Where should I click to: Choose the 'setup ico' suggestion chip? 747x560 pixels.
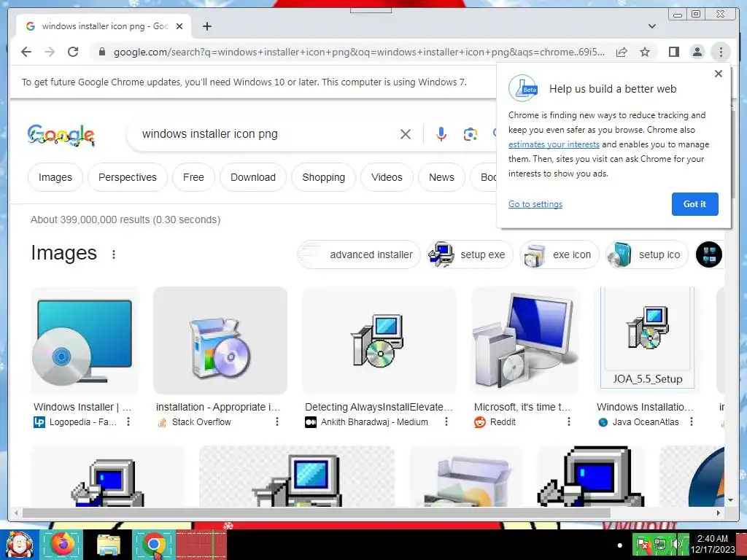click(646, 254)
